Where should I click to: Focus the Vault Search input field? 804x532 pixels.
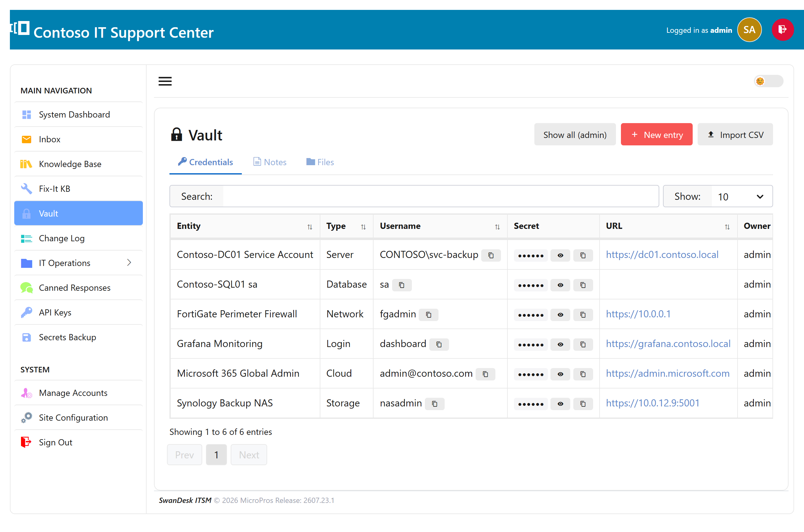440,196
